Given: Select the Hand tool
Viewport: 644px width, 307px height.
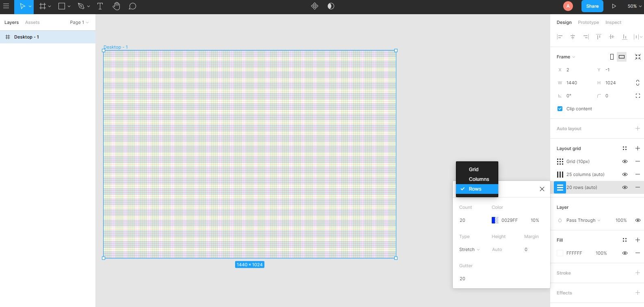Looking at the screenshot, I should 116,6.
